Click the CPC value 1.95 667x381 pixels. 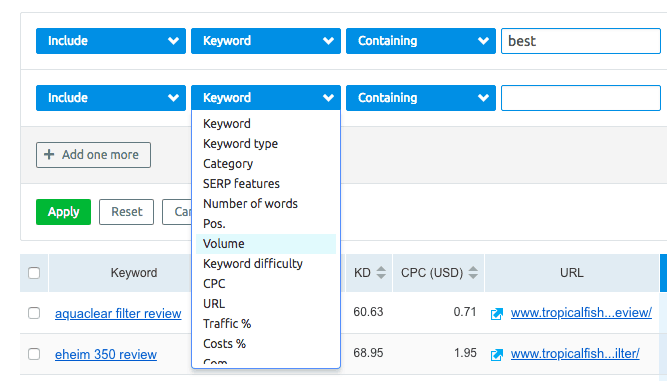click(x=465, y=353)
